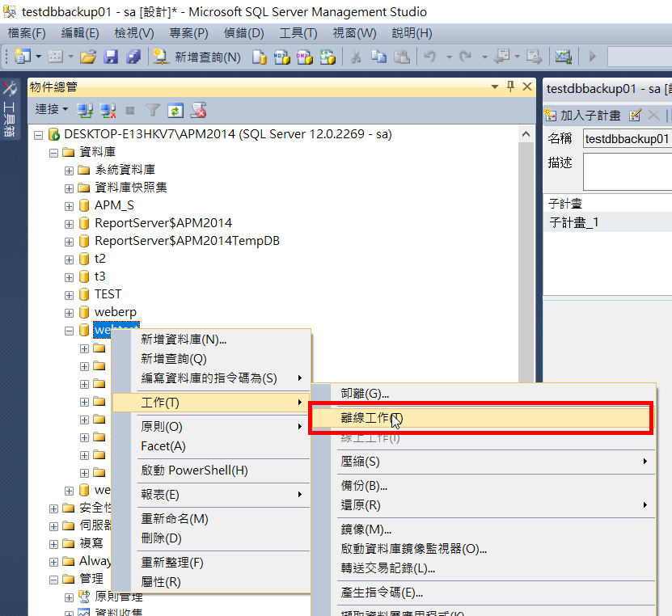Expand the TEST database node
The height and width of the screenshot is (616, 672).
(x=69, y=295)
